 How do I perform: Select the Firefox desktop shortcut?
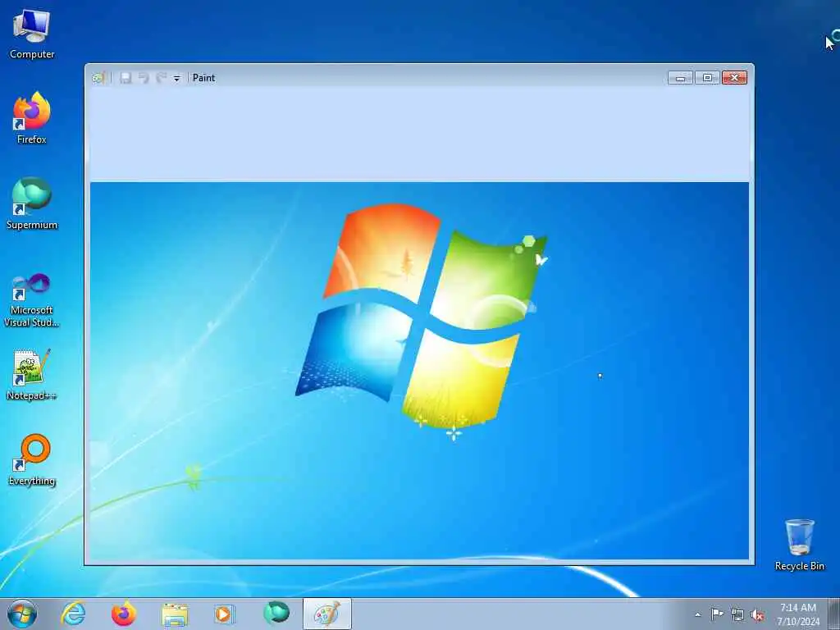[x=32, y=118]
